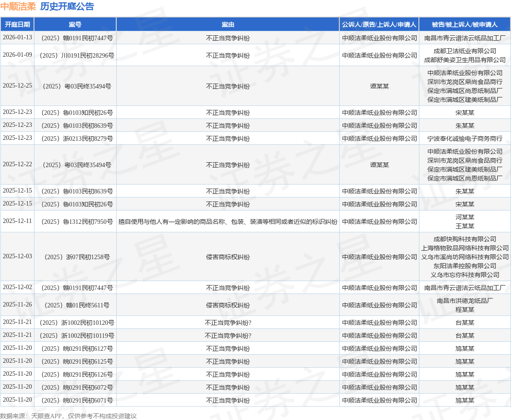Click defendant 程某某
This screenshot has height=420, width=511.
click(x=465, y=310)
